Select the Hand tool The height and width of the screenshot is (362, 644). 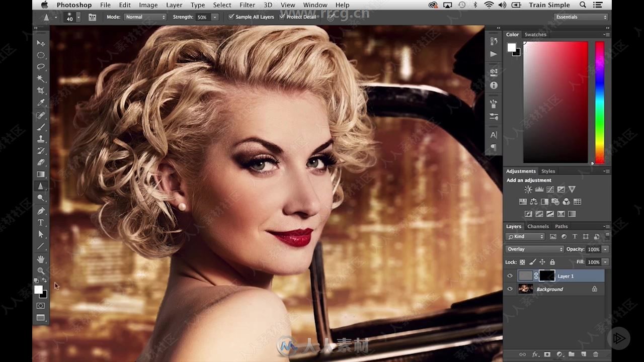click(41, 259)
